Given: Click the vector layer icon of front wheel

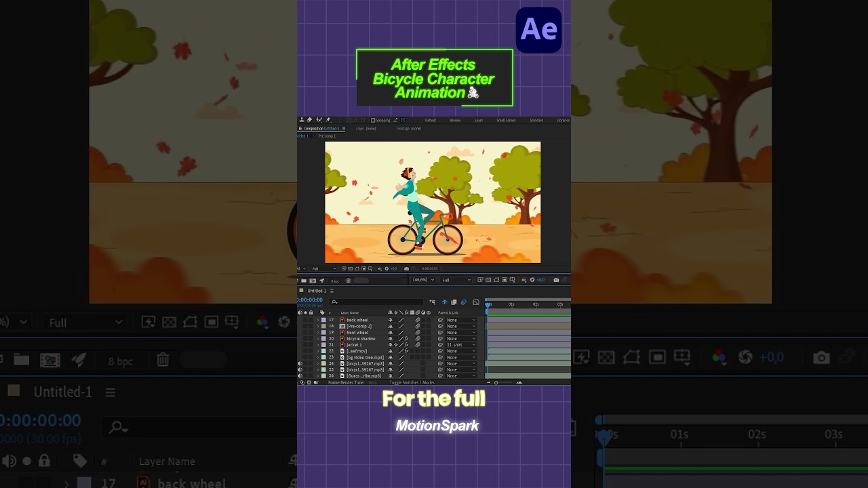Looking at the screenshot, I should pyautogui.click(x=342, y=333).
